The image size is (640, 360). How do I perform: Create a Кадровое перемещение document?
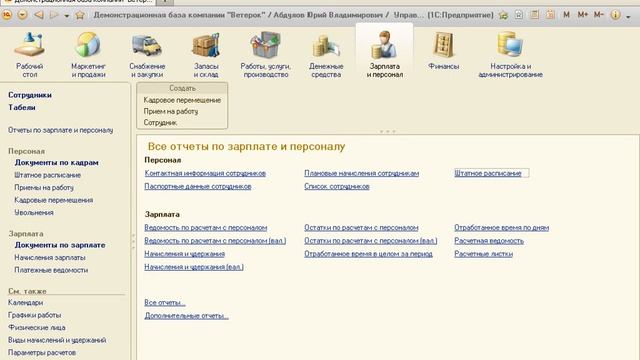[182, 100]
